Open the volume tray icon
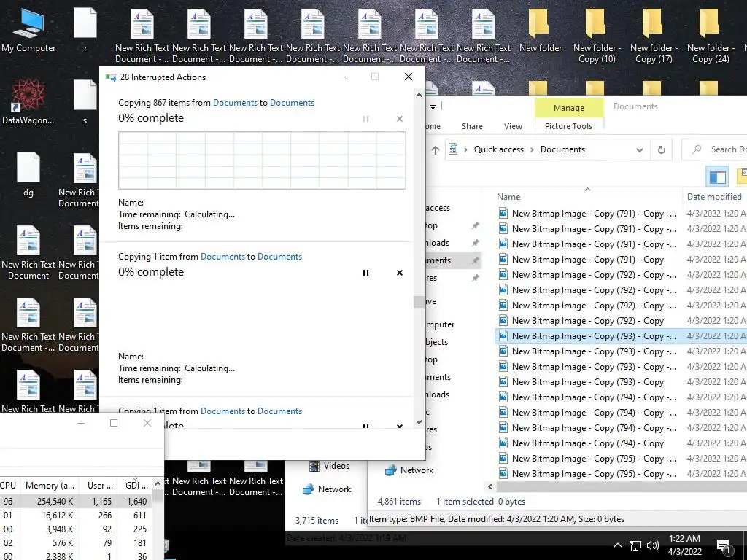Image resolution: width=747 pixels, height=560 pixels. tap(653, 545)
